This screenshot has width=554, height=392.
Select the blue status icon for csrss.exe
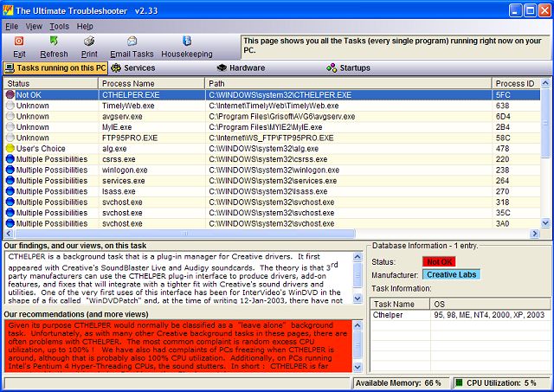pos(10,159)
